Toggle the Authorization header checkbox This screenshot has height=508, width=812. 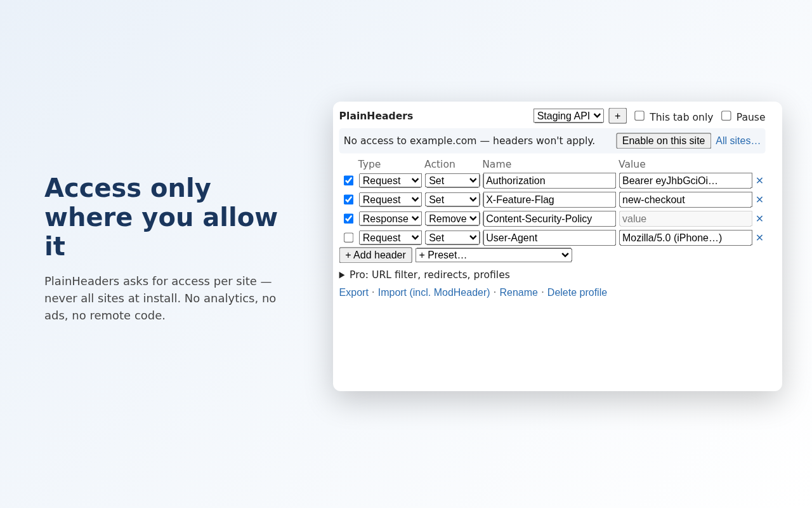pos(348,180)
